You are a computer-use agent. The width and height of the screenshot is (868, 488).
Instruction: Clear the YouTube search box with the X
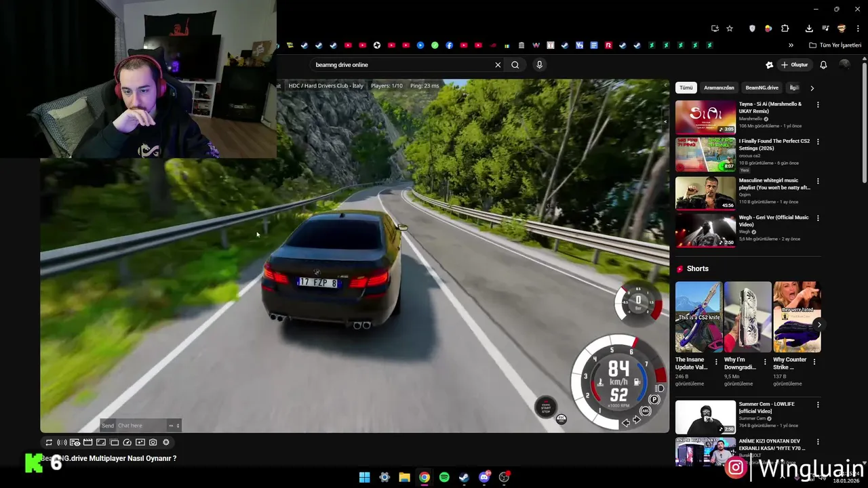coord(498,65)
